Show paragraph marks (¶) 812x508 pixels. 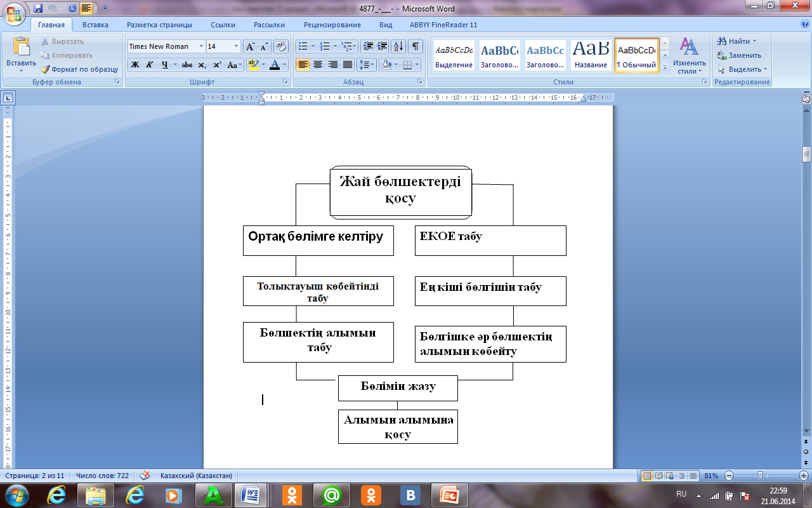point(416,46)
